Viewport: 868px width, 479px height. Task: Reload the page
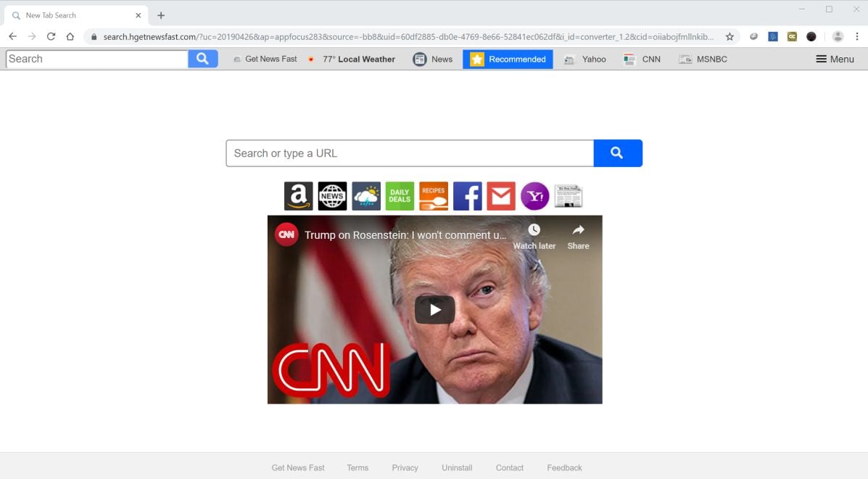pos(51,36)
